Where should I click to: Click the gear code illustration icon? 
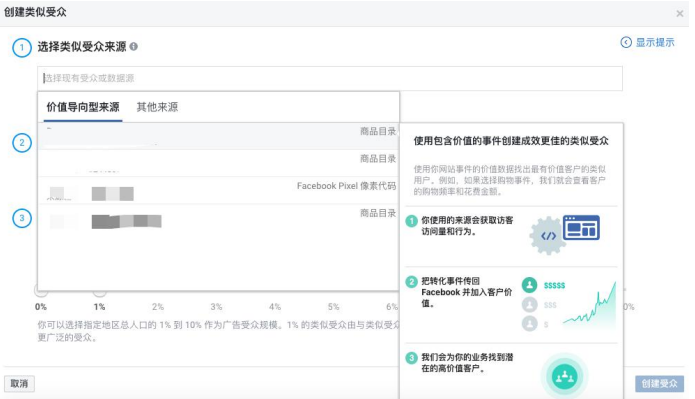click(x=548, y=236)
